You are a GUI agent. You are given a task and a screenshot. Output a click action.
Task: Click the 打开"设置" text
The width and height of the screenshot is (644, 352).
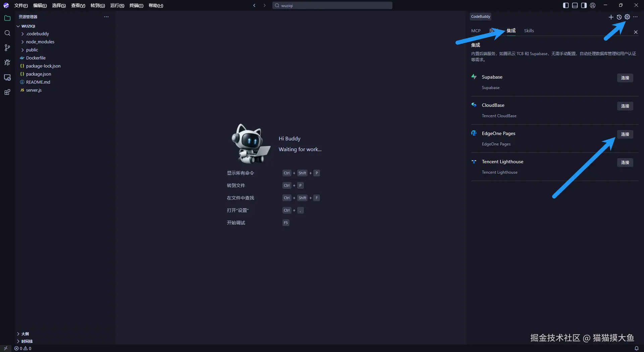click(237, 210)
